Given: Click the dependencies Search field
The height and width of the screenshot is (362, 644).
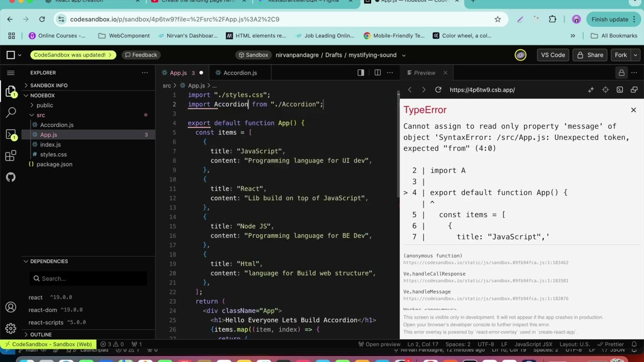Looking at the screenshot, I should click(89, 279).
